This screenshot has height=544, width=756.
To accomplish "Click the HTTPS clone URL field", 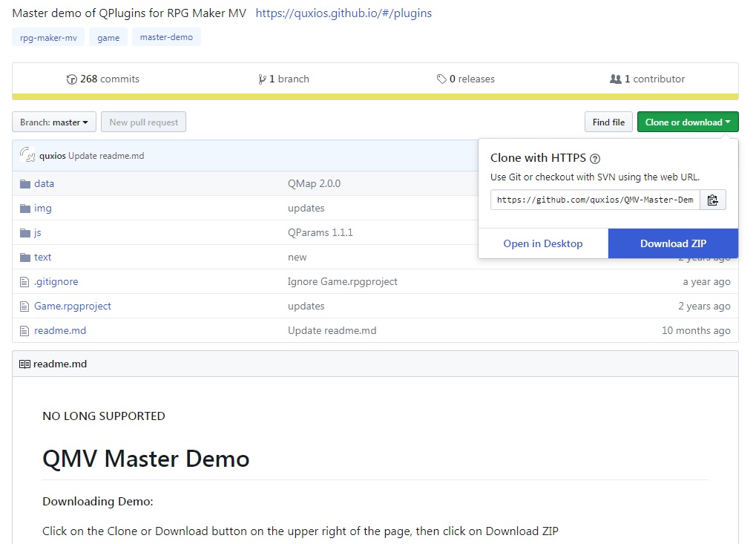I will click(x=595, y=200).
